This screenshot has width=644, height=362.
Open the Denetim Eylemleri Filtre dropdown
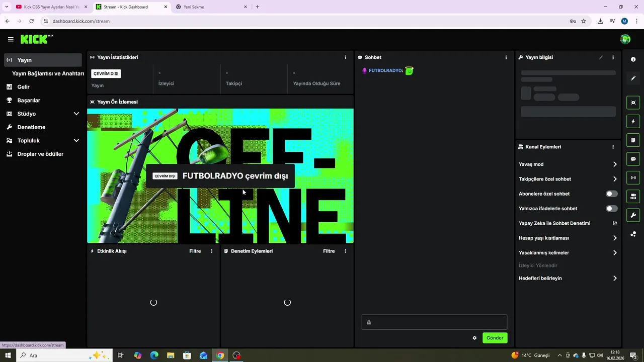pyautogui.click(x=329, y=251)
